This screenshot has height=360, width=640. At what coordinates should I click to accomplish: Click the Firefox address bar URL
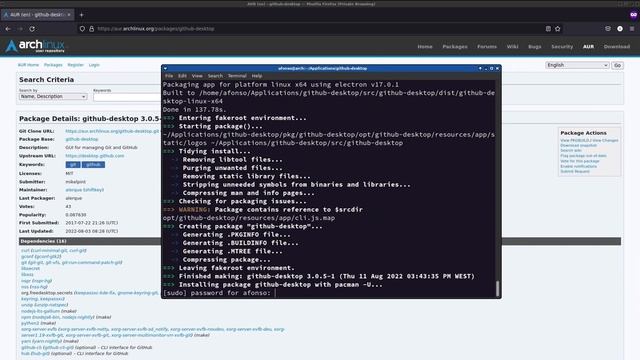[x=156, y=29]
